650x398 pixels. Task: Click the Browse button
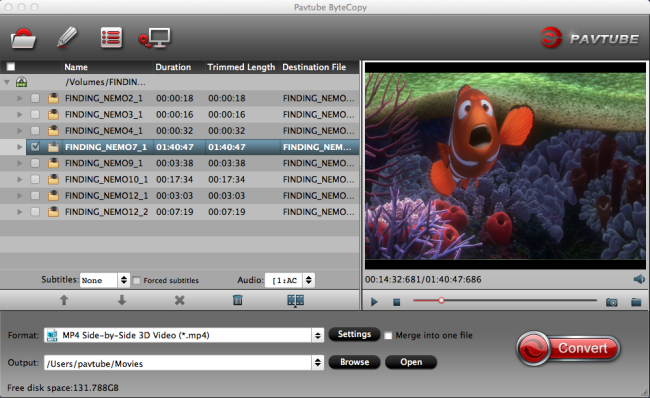coord(354,362)
